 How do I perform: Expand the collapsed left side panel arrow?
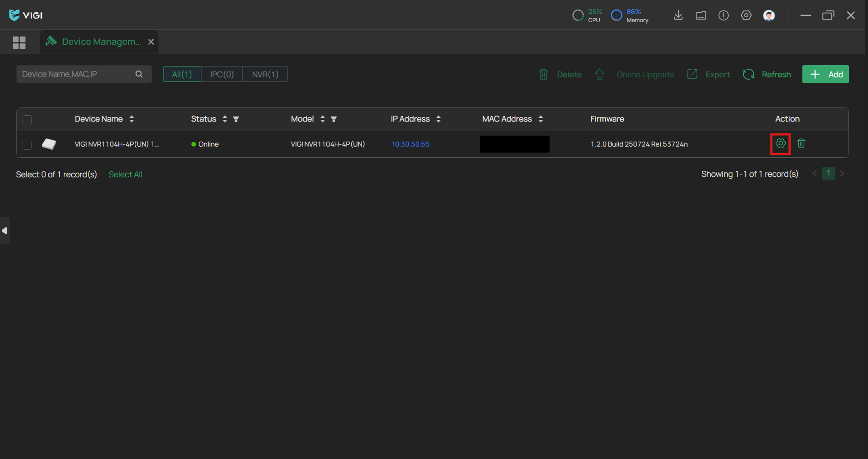coord(5,231)
